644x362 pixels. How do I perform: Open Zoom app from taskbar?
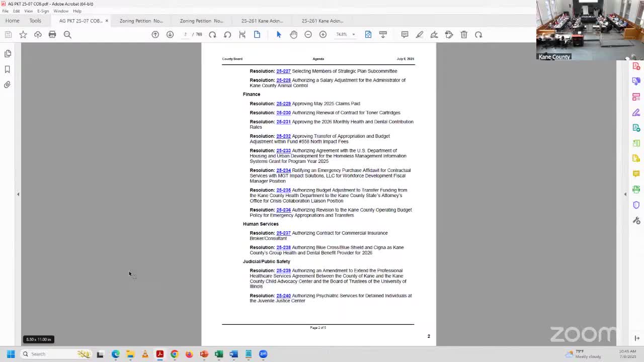click(263, 354)
